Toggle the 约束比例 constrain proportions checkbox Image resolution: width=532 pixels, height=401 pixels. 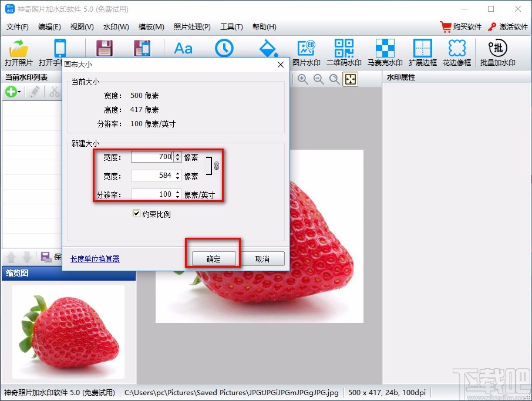[x=137, y=213]
